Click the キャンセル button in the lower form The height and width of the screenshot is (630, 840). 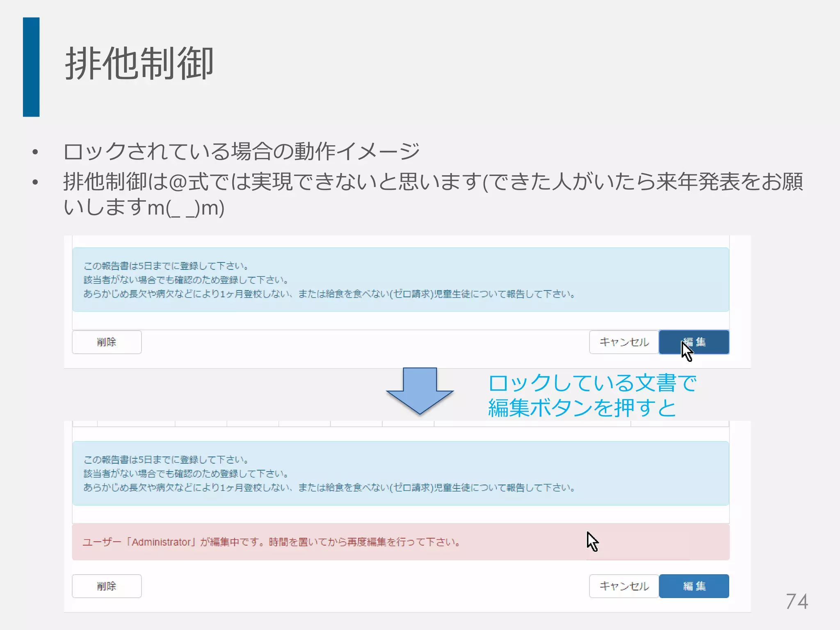coord(624,586)
